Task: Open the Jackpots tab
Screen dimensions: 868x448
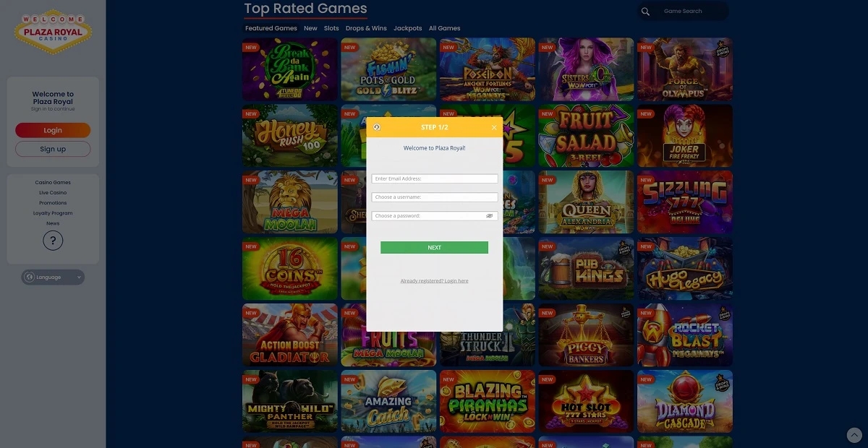Action: 408,28
